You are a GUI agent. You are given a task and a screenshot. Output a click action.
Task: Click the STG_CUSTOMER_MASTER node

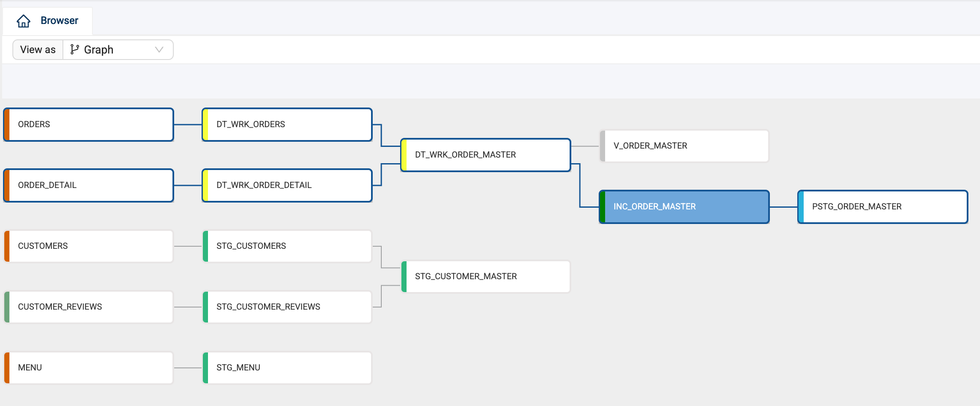pyautogui.click(x=486, y=277)
